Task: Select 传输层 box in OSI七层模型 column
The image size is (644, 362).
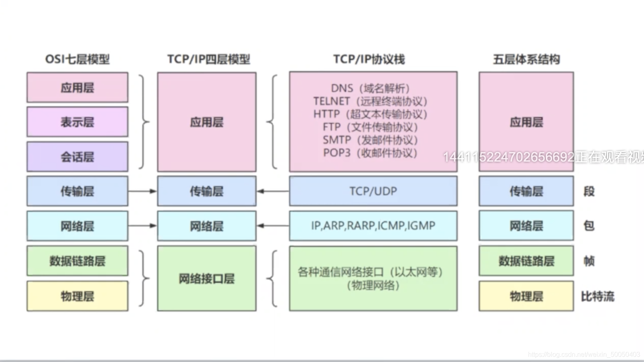Action: pos(78,191)
